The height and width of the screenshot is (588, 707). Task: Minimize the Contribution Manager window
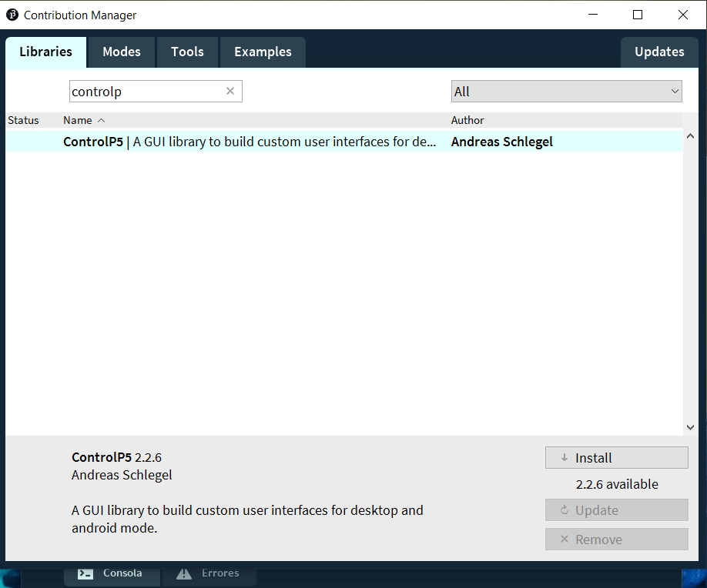coord(593,15)
